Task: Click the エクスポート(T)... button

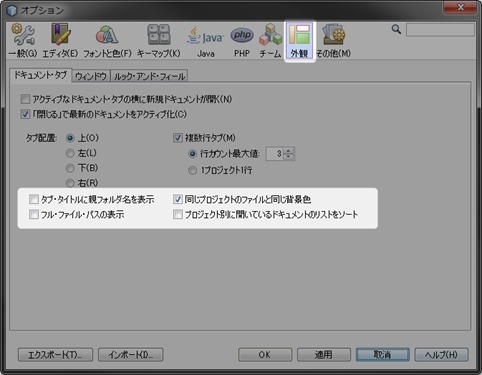Action: click(x=55, y=355)
